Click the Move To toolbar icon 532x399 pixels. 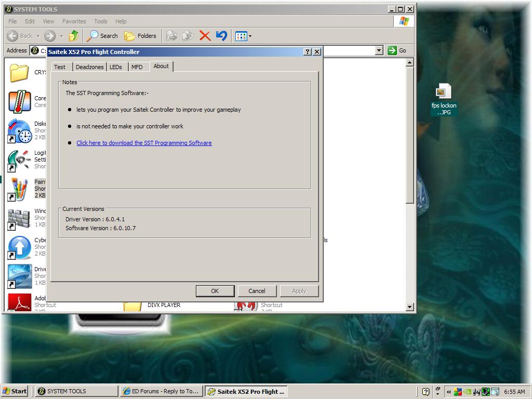tap(171, 36)
